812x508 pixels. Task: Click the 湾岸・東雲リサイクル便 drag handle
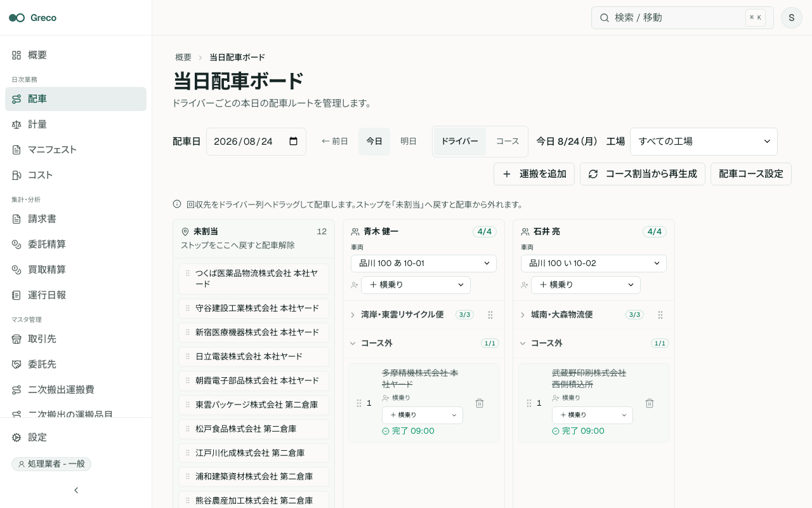[490, 315]
